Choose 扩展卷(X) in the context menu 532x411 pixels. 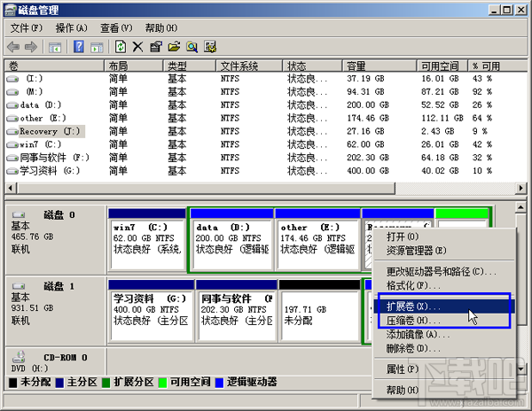pos(413,306)
